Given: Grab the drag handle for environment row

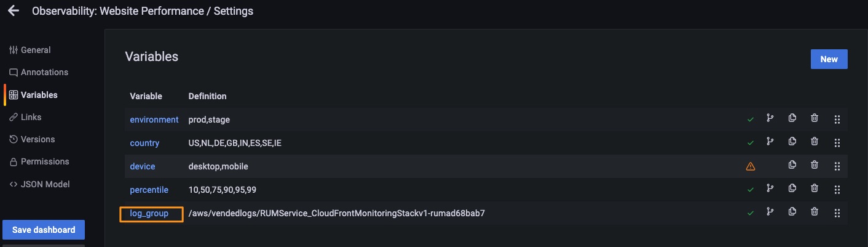Looking at the screenshot, I should click(837, 119).
